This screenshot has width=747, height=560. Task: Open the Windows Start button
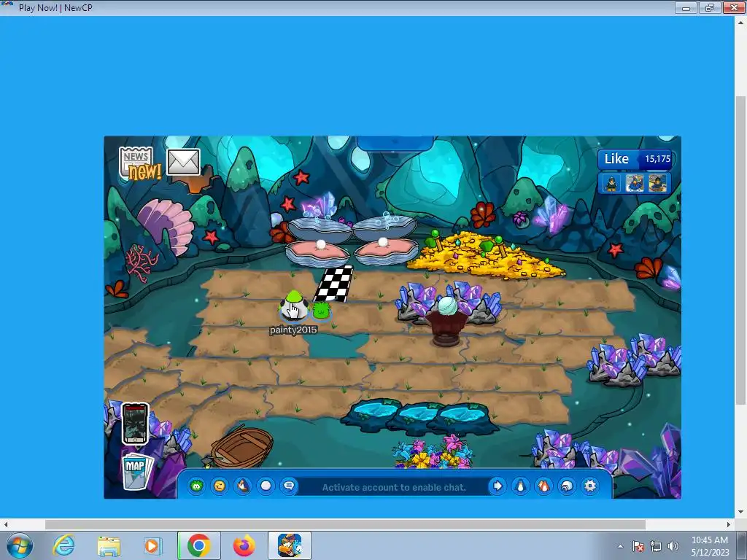coord(18,545)
